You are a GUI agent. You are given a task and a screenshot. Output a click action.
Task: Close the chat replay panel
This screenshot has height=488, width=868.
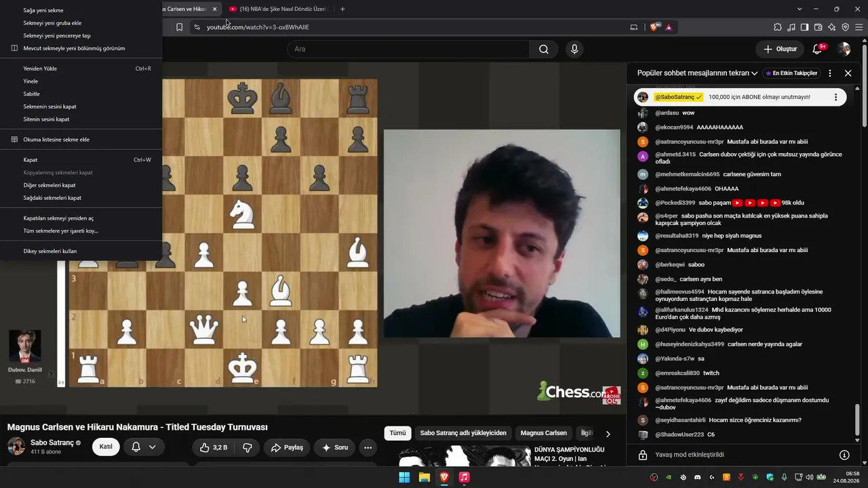click(848, 73)
